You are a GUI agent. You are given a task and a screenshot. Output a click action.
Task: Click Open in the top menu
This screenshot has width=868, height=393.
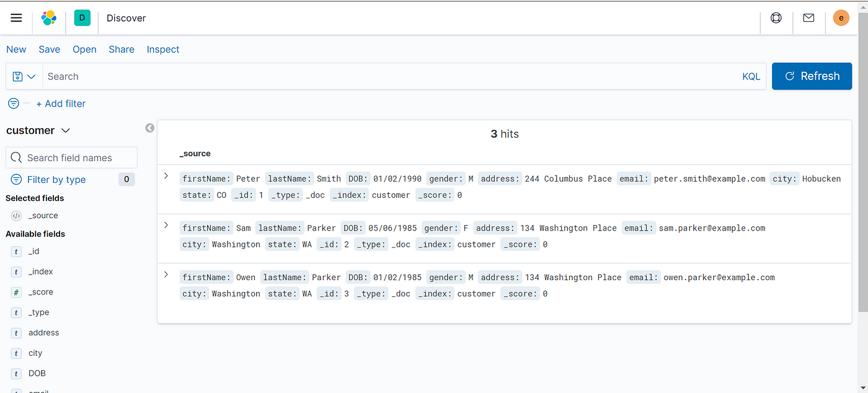(84, 50)
